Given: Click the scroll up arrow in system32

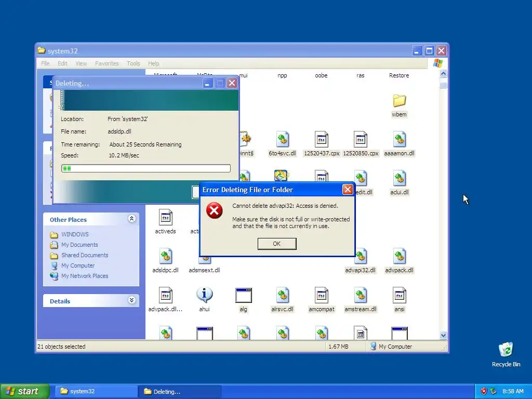Looking at the screenshot, I should point(443,74).
